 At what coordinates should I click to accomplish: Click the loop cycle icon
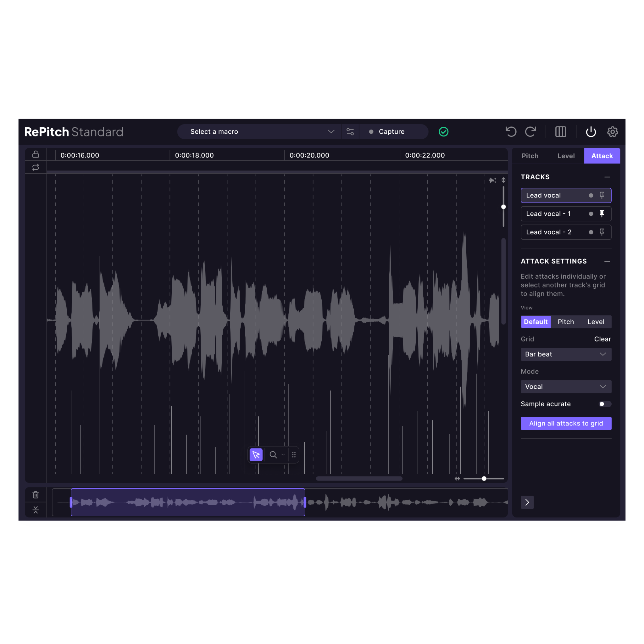(36, 167)
